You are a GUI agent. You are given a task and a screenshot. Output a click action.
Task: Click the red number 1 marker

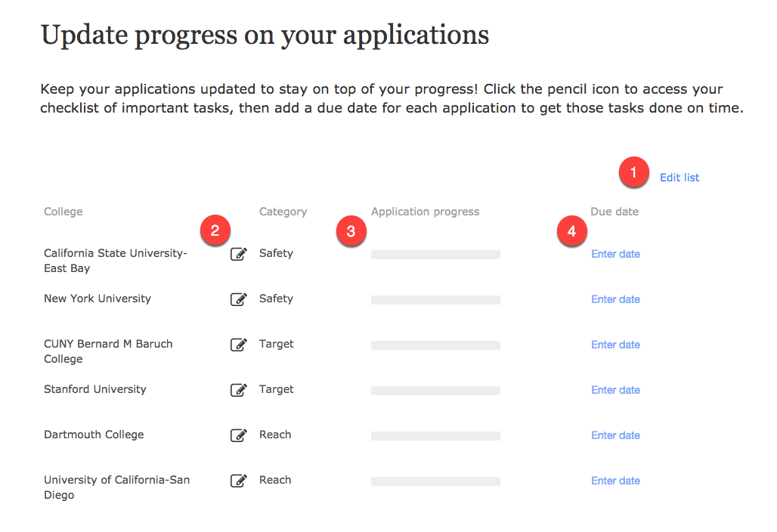[x=633, y=172]
